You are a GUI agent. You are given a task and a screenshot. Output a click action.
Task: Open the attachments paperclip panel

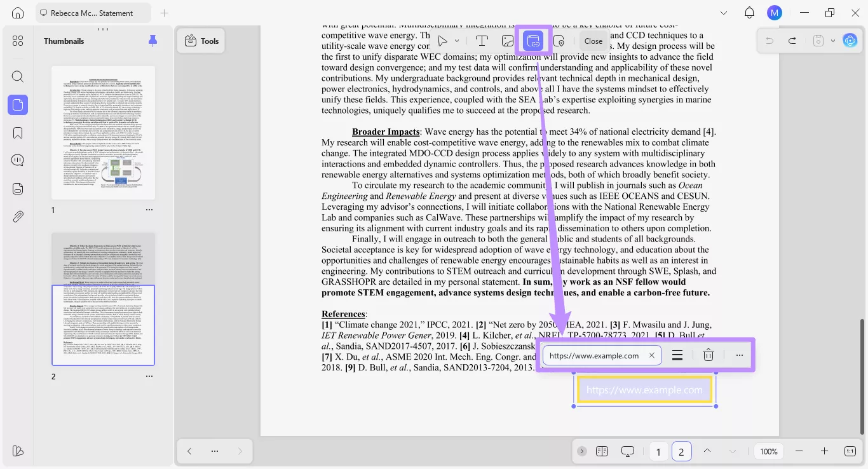coord(18,216)
